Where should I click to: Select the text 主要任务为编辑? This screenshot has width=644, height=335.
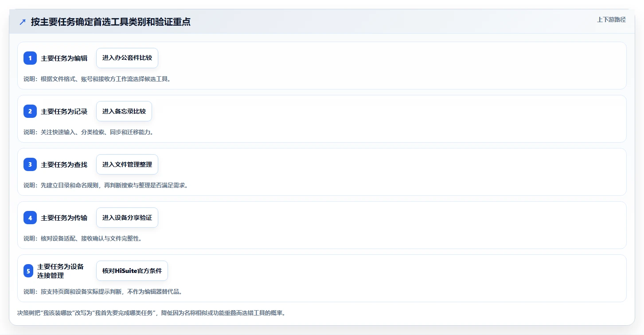(64, 58)
